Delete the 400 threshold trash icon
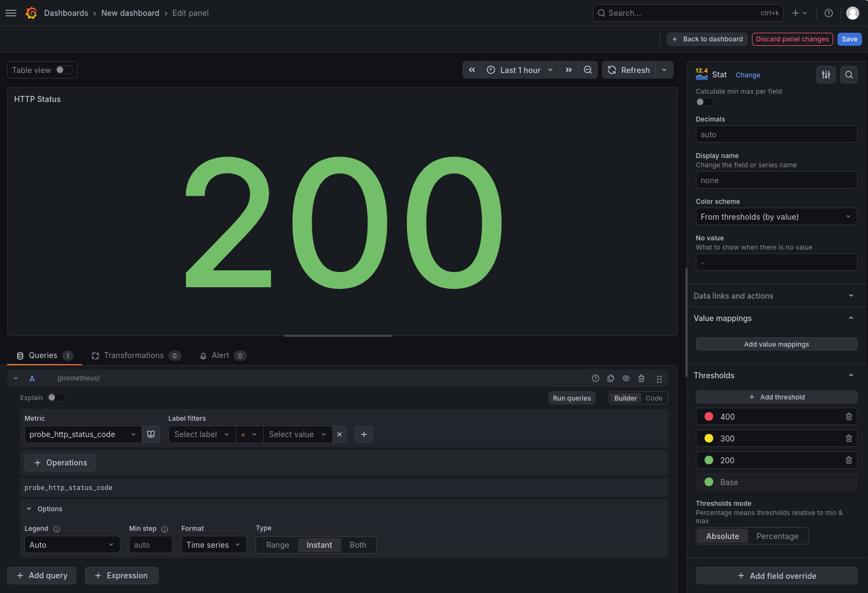868x593 pixels. 849,416
